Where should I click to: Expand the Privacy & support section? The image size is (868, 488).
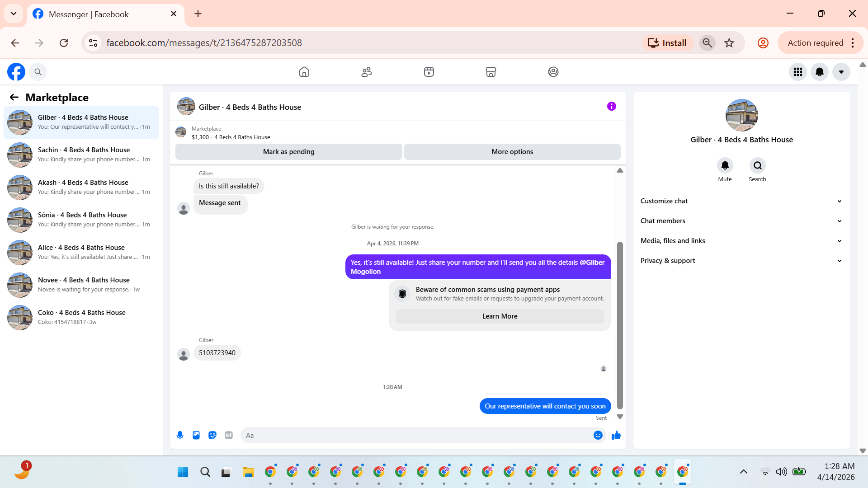[741, 261]
